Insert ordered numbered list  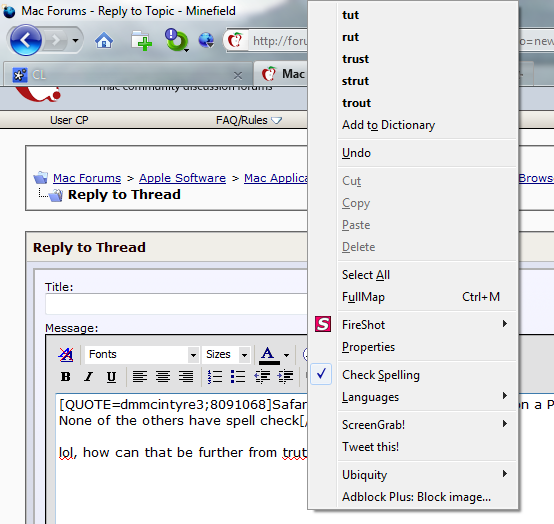[x=215, y=377]
